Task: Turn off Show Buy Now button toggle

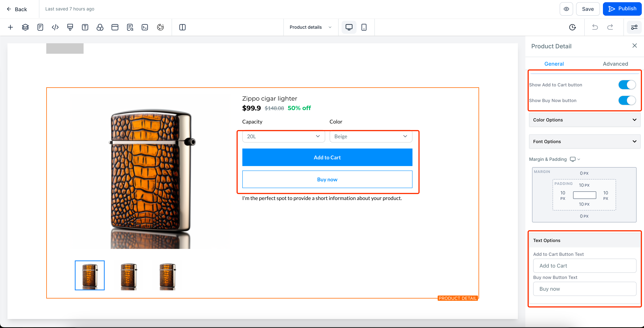Action: click(x=627, y=101)
